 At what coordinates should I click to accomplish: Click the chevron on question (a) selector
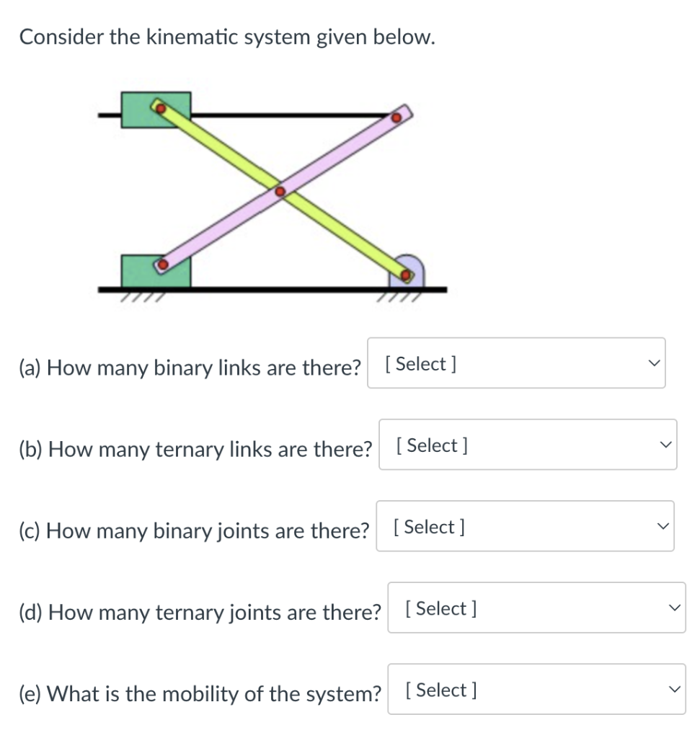point(652,363)
